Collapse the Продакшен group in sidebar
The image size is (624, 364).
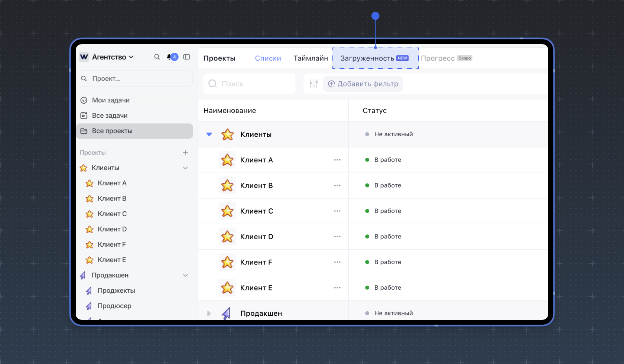pyautogui.click(x=185, y=275)
